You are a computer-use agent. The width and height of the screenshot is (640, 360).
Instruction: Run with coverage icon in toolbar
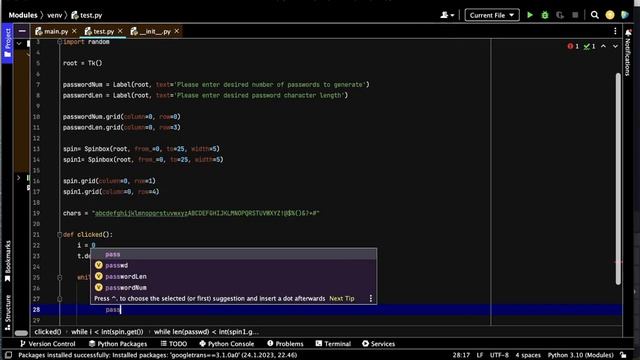560,15
